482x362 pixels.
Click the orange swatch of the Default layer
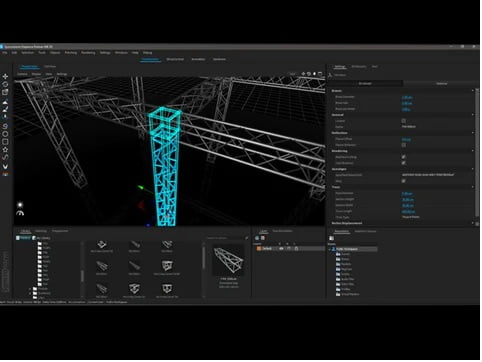(x=259, y=249)
